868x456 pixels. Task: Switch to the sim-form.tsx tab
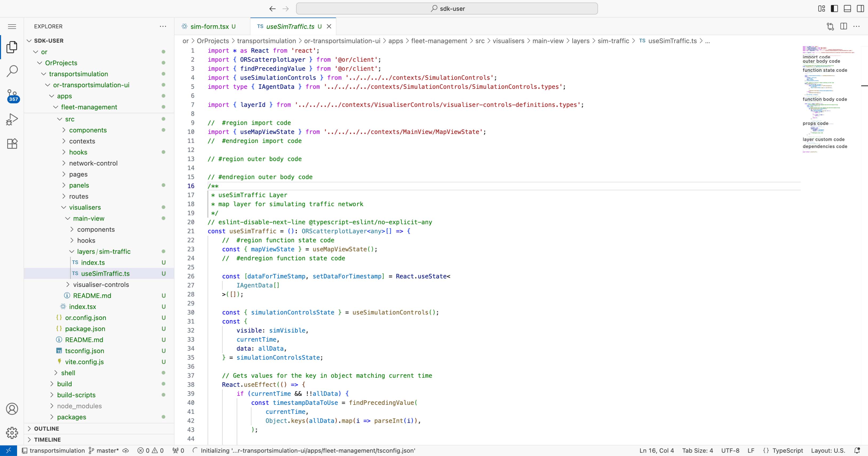(212, 26)
